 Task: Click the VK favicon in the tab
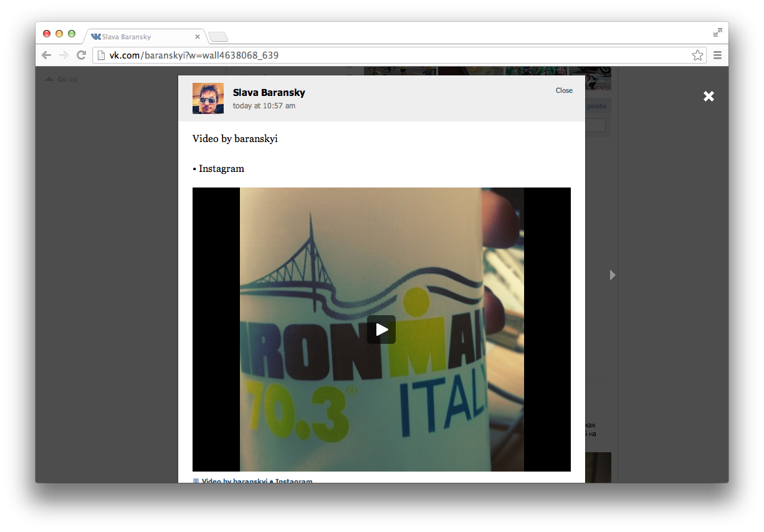coord(97,37)
